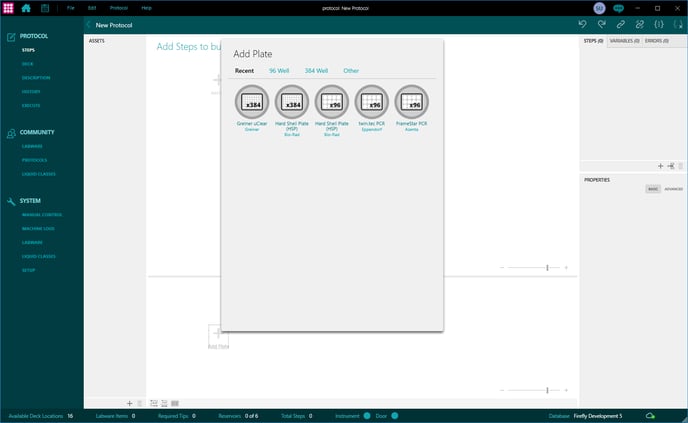Open the app grid launcher icon
This screenshot has width=688, height=423.
[x=8, y=8]
